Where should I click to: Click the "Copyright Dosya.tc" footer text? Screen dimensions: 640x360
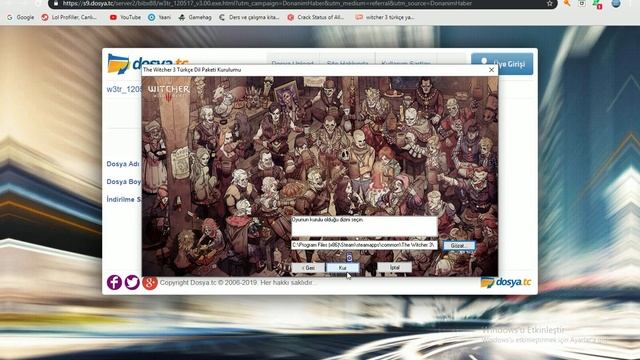point(236,282)
